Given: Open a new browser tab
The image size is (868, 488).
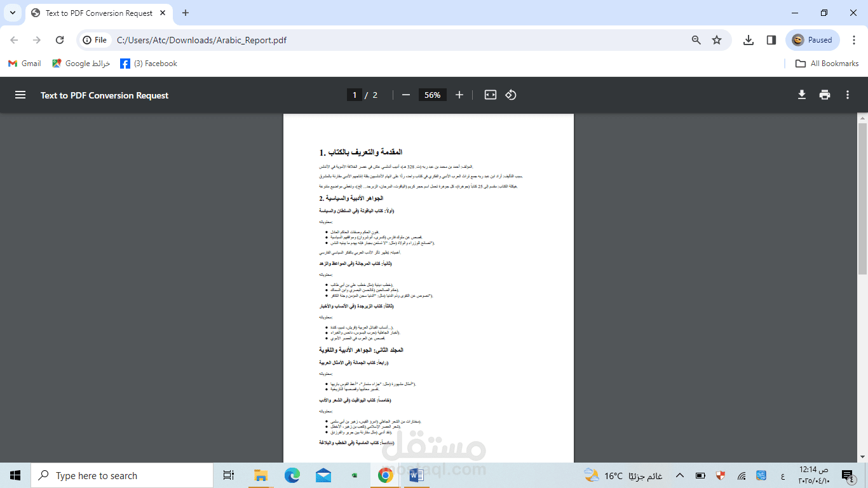Looking at the screenshot, I should click(x=186, y=13).
